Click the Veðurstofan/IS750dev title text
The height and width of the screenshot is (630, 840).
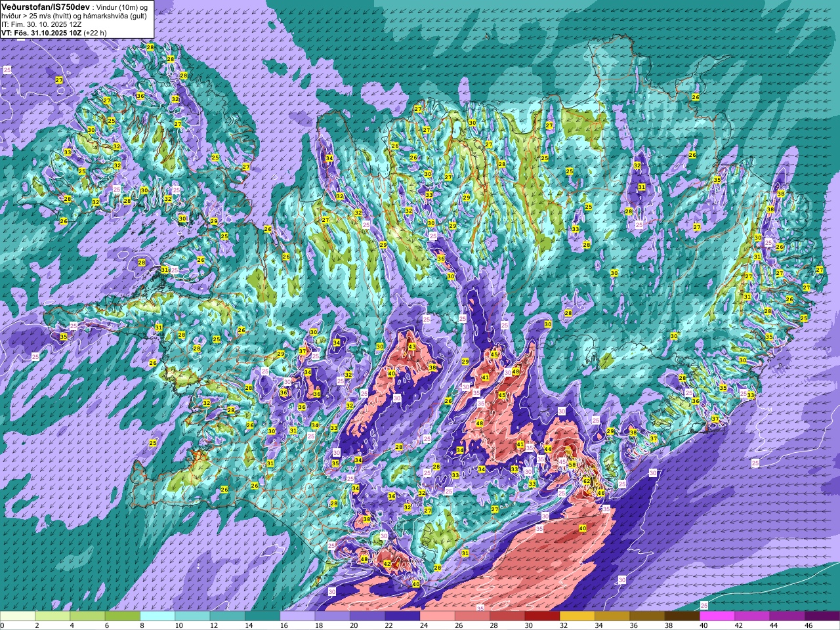(x=46, y=6)
